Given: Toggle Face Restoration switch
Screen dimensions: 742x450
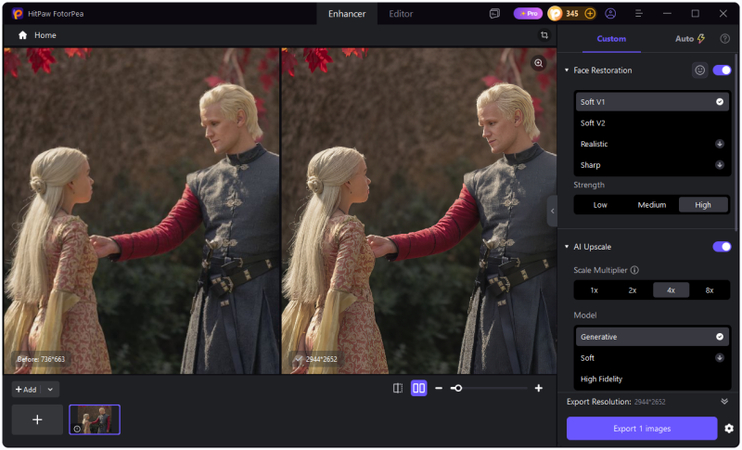Looking at the screenshot, I should [x=722, y=71].
